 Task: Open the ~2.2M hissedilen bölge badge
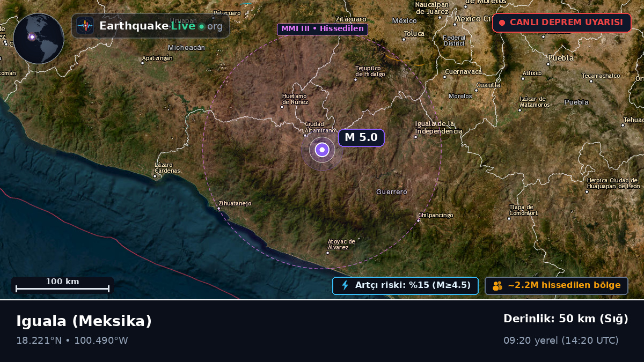point(557,285)
